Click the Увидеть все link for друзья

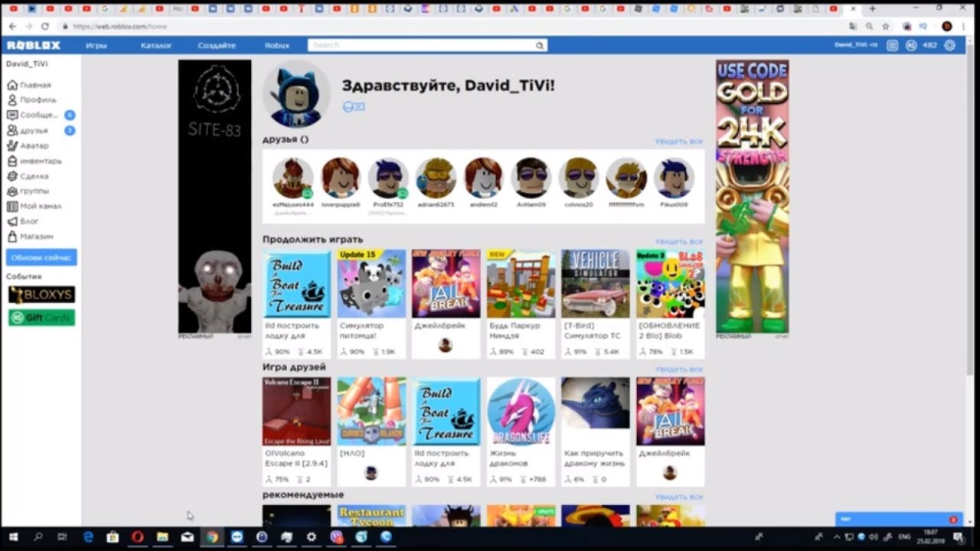[x=678, y=142]
